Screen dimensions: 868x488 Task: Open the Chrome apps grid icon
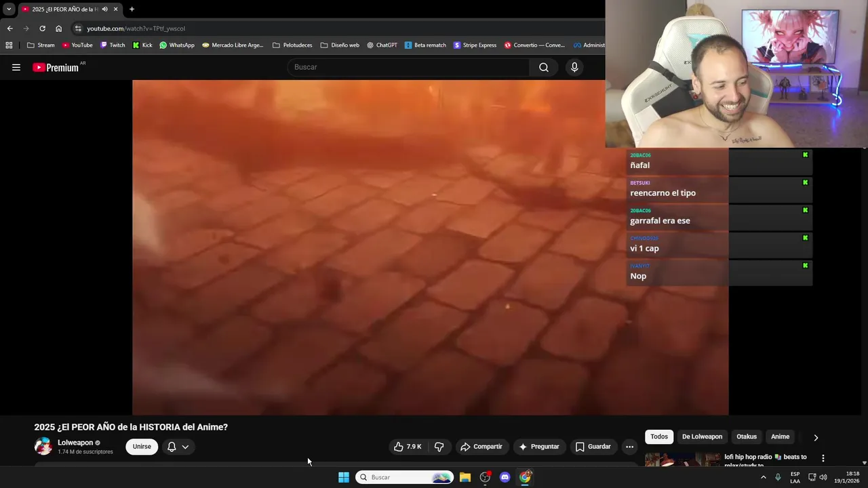(9, 45)
